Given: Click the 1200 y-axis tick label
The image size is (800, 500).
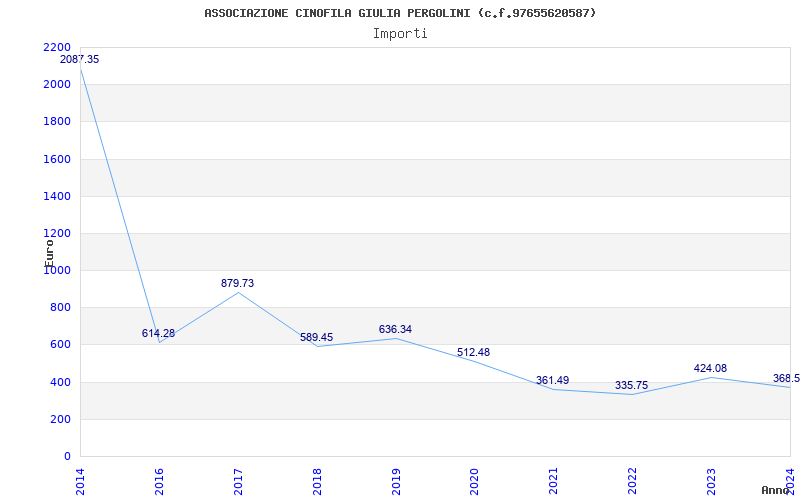Looking at the screenshot, I should tap(57, 234).
